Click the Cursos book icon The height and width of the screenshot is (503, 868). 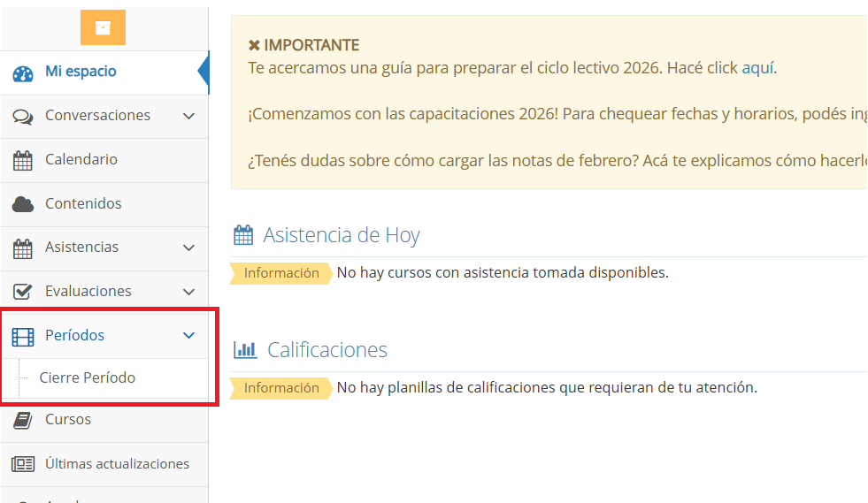click(x=23, y=420)
